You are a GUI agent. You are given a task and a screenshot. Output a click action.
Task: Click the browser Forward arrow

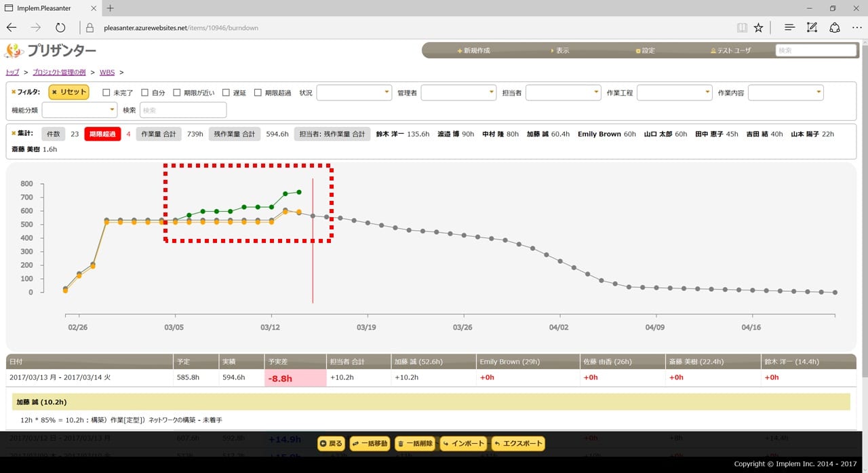(x=36, y=28)
